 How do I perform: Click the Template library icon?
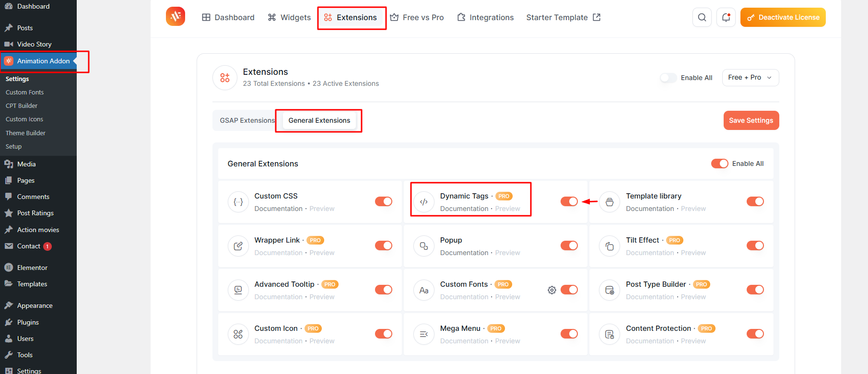(x=610, y=202)
